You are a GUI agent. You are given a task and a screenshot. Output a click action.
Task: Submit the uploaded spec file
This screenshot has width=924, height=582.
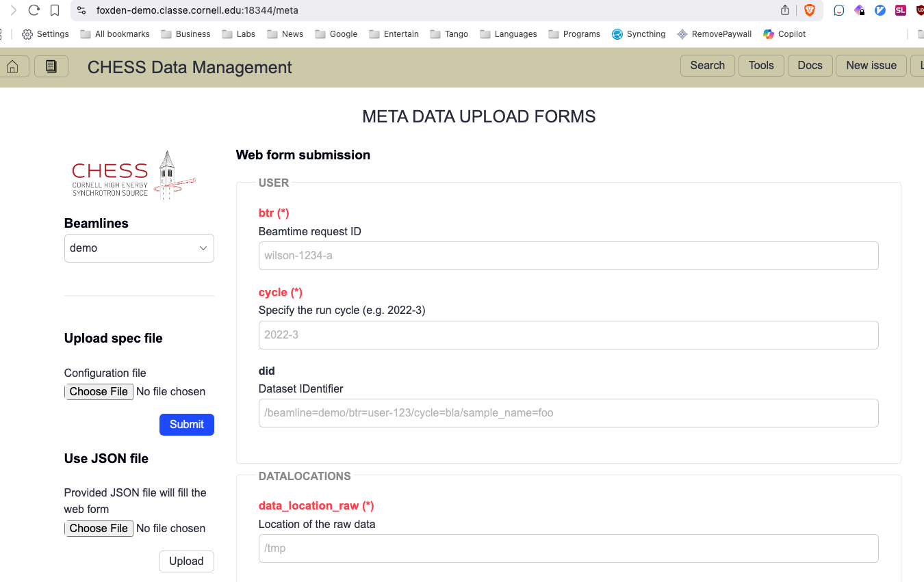tap(187, 425)
